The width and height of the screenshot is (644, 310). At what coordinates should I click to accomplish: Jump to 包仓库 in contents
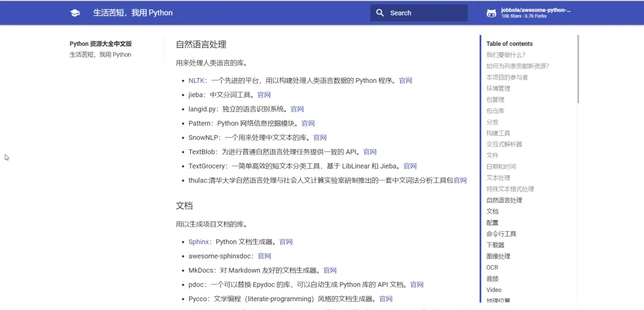point(496,111)
